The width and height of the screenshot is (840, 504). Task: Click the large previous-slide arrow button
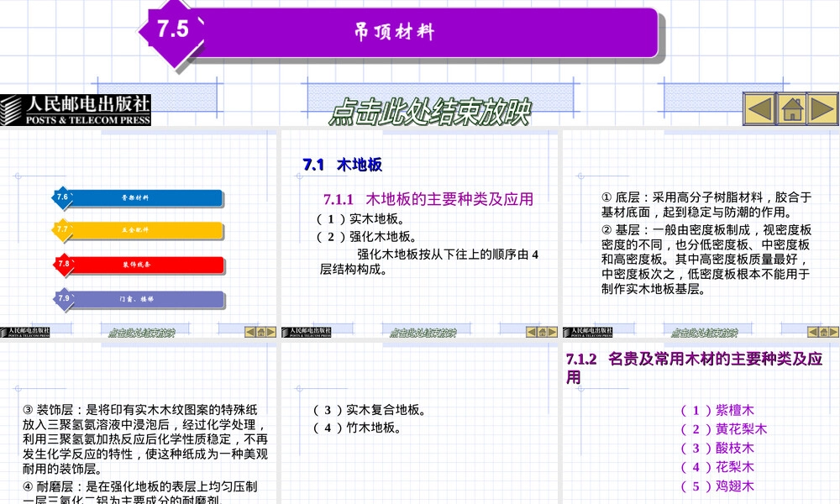click(x=759, y=109)
